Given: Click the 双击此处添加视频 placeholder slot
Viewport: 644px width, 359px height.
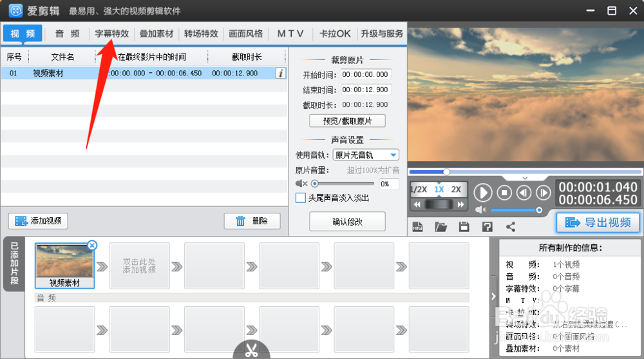Looking at the screenshot, I should click(x=139, y=266).
